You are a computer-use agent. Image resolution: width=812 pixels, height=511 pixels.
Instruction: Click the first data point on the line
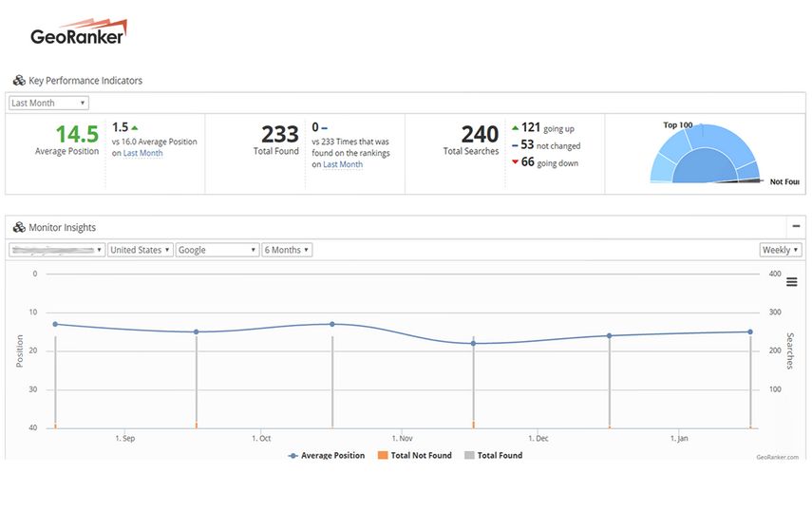click(x=55, y=324)
